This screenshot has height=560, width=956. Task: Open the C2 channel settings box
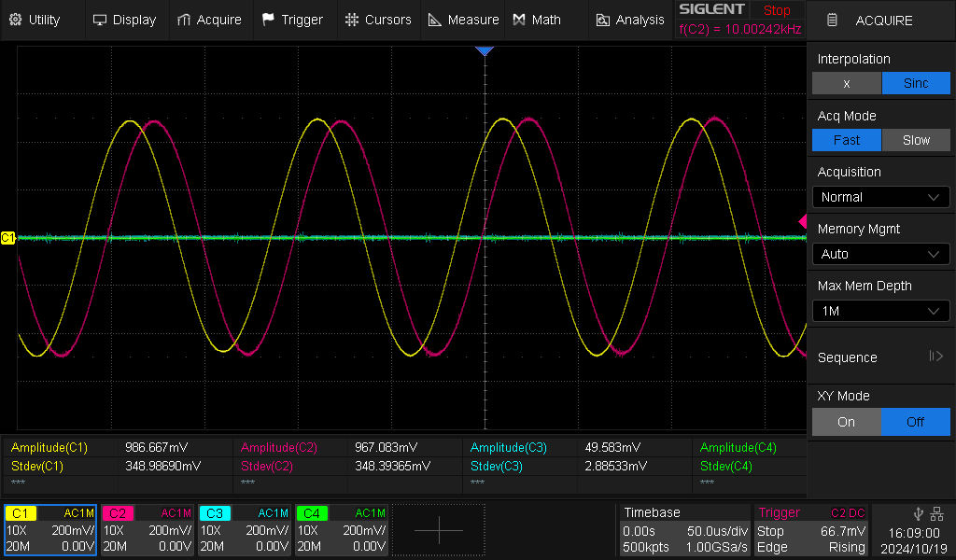point(148,529)
